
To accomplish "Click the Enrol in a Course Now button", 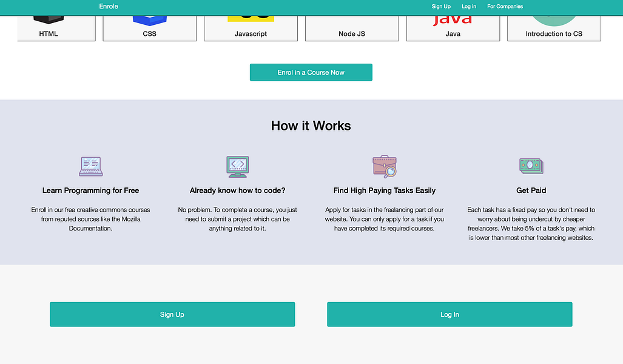I will coord(311,72).
